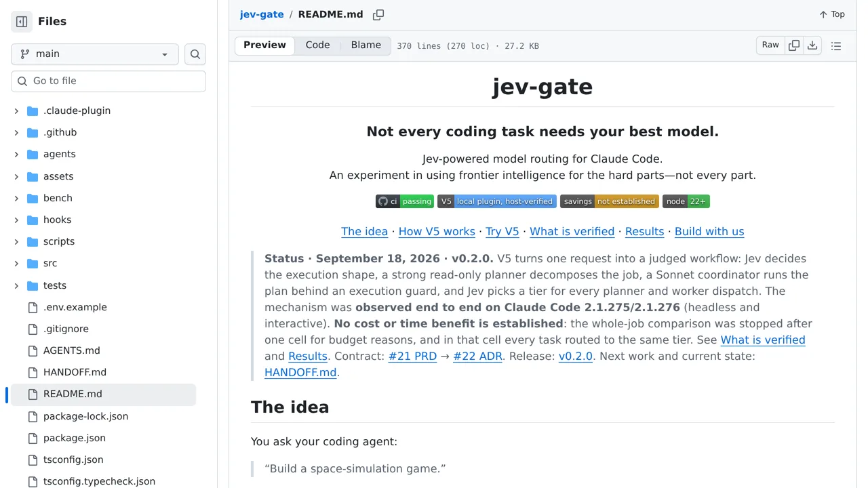Jump to The idea section link
Viewport: 868px width, 488px height.
365,232
